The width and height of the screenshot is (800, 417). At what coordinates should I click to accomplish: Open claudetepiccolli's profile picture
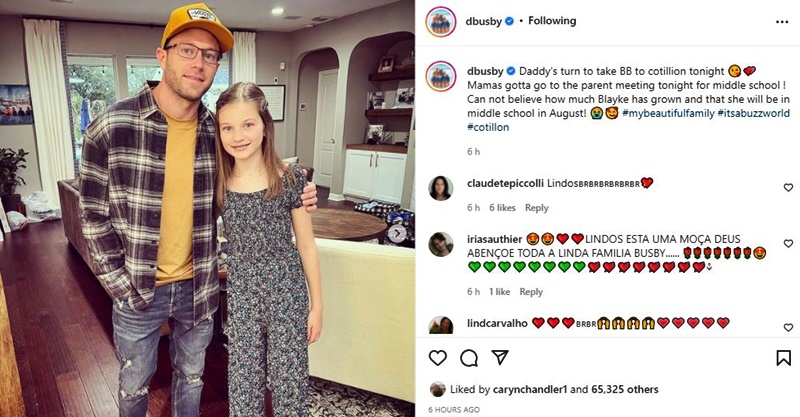pyautogui.click(x=441, y=187)
